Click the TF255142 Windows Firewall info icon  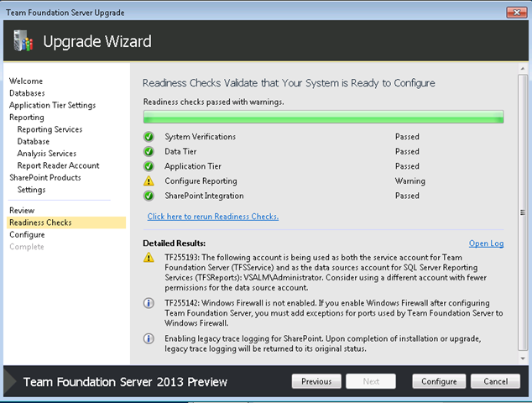point(149,303)
